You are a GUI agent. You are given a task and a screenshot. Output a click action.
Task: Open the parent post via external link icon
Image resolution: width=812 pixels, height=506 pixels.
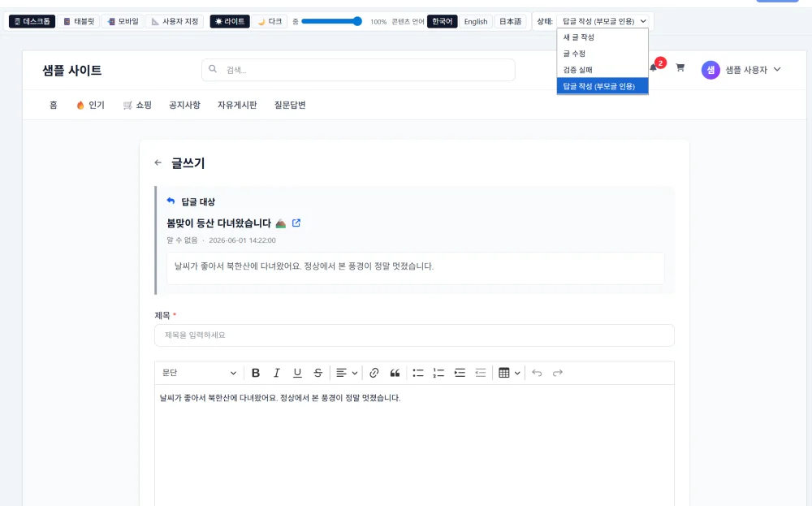(x=296, y=223)
